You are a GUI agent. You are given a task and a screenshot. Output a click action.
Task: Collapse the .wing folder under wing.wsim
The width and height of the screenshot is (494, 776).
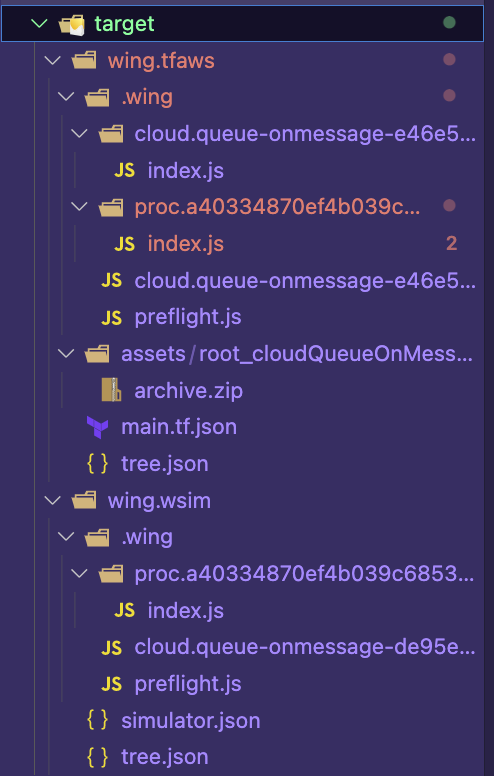tap(66, 536)
